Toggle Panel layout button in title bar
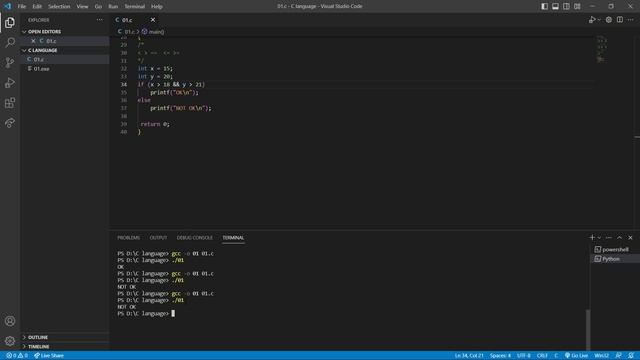This screenshot has height=360, width=640. [556, 6]
